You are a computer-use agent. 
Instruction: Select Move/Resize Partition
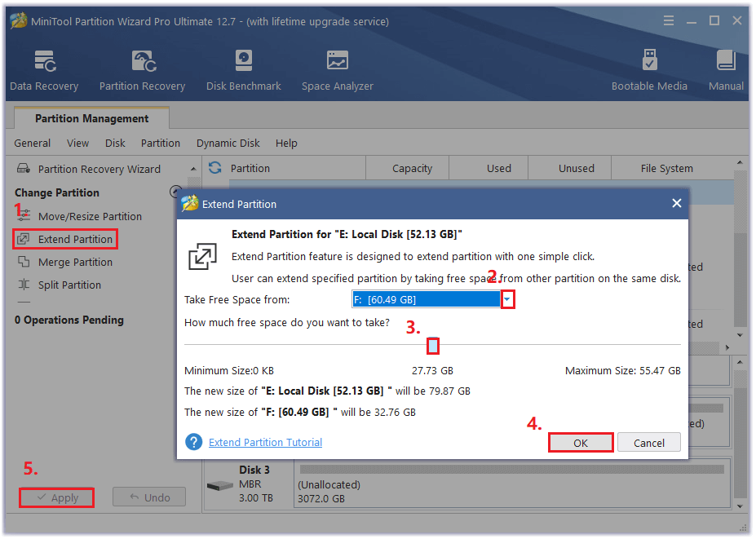point(90,216)
